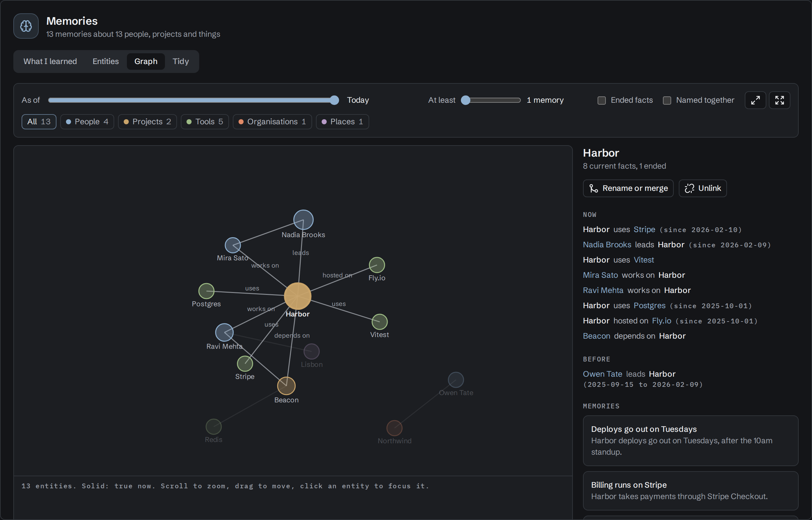Screen dimensions: 812x520
Task: Click the Unlink button
Action: tap(703, 188)
